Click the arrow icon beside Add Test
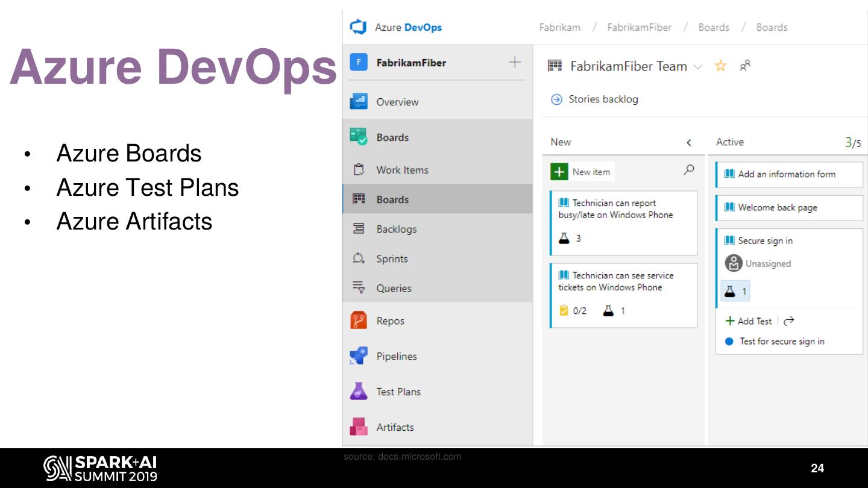The image size is (868, 488). click(789, 321)
